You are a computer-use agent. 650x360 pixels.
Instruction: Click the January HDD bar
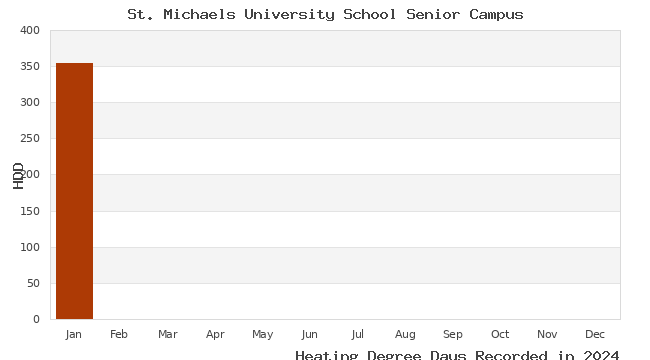point(75,191)
